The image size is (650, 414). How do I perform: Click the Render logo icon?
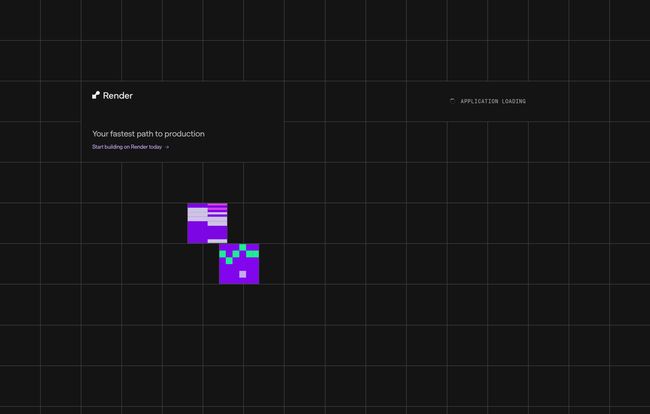point(96,95)
